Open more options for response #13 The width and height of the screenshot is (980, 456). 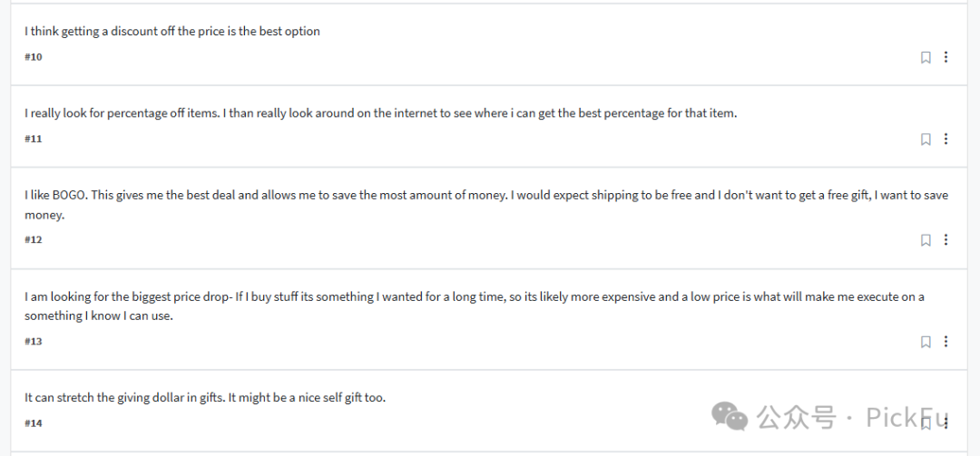tap(946, 341)
